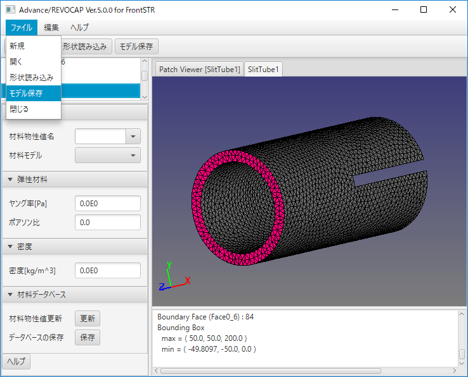The height and width of the screenshot is (377, 468).
Task: Switch to the SlitTube1 tab
Action: pos(263,69)
